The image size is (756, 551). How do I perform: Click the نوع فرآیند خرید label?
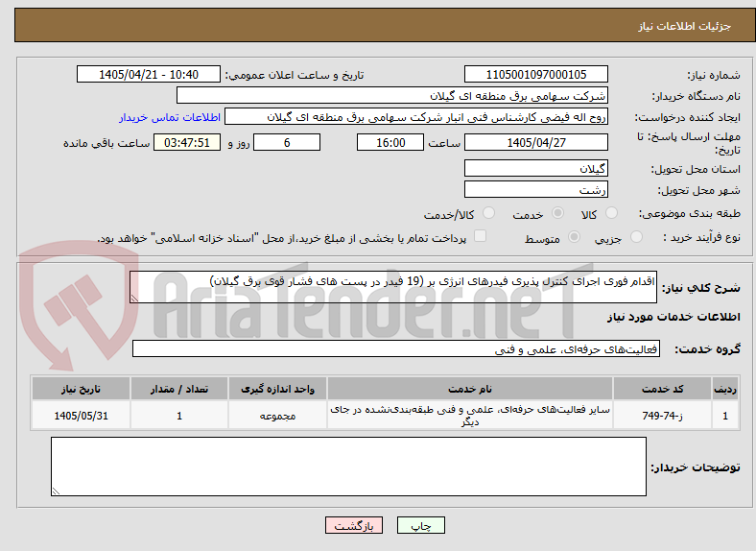pyautogui.click(x=701, y=237)
